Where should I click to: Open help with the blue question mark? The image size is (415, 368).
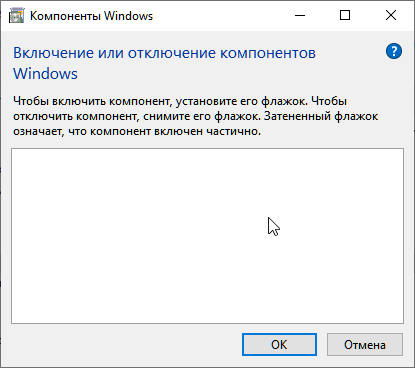(394, 51)
